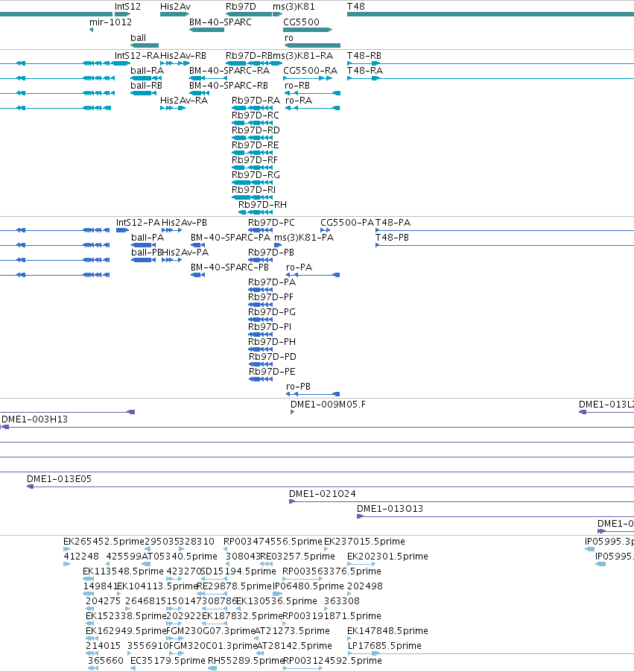Click transcript CG5500-RA
This screenshot has width=634, height=672.
(x=310, y=70)
